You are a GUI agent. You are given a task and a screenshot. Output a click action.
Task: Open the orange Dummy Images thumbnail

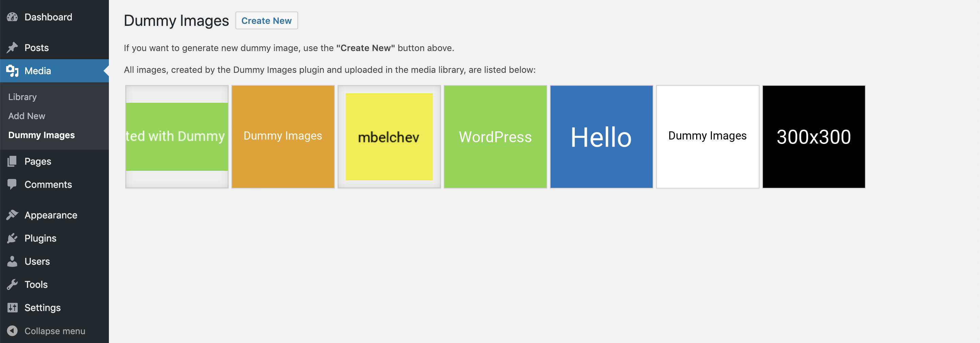click(x=283, y=136)
